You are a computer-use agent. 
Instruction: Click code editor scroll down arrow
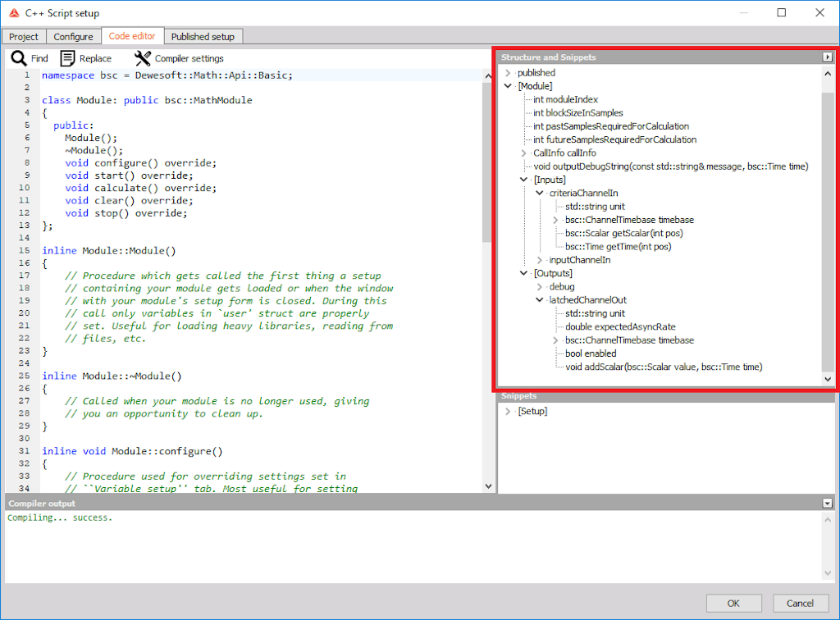pyautogui.click(x=488, y=486)
